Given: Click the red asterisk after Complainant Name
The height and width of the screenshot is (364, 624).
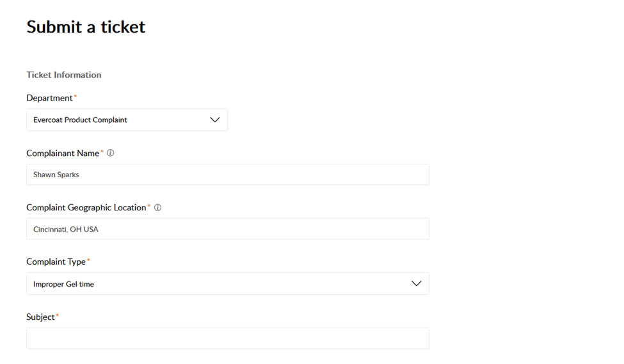Looking at the screenshot, I should tap(102, 152).
